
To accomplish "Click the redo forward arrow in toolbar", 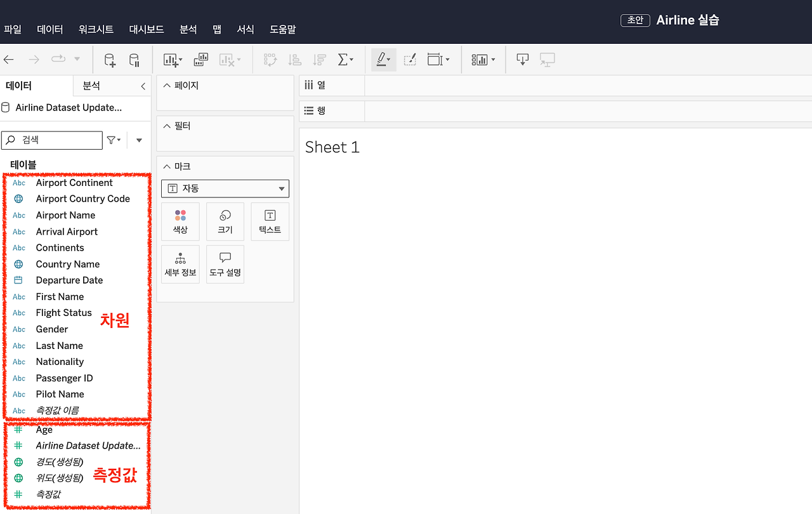I will pyautogui.click(x=34, y=60).
